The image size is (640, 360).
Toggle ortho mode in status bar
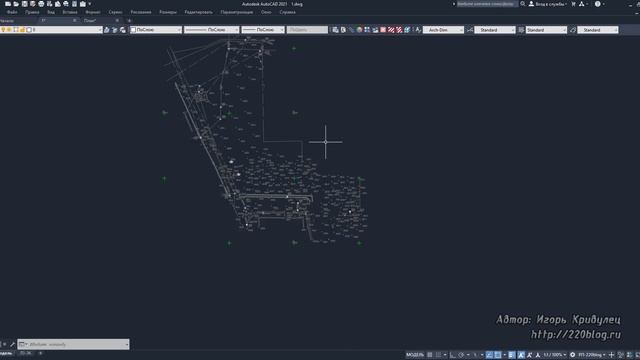point(453,355)
